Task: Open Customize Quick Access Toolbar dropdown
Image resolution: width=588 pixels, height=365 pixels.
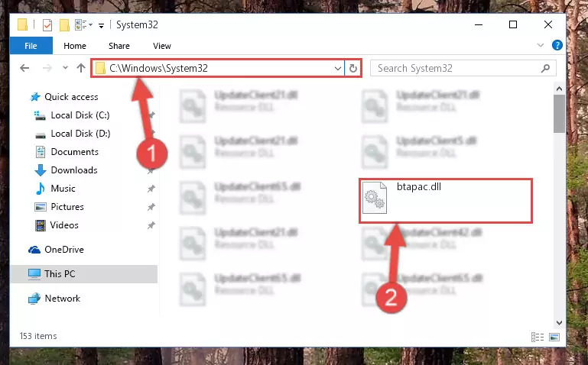Action: (x=101, y=26)
